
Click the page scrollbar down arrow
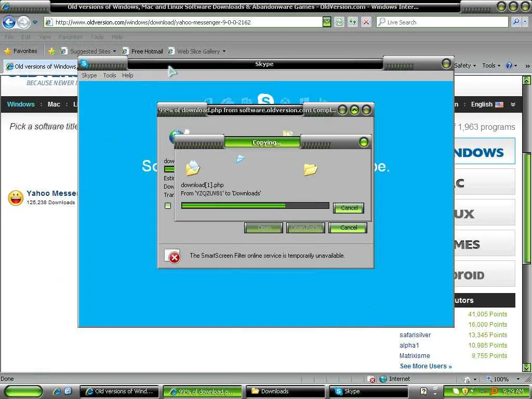pyautogui.click(x=527, y=367)
